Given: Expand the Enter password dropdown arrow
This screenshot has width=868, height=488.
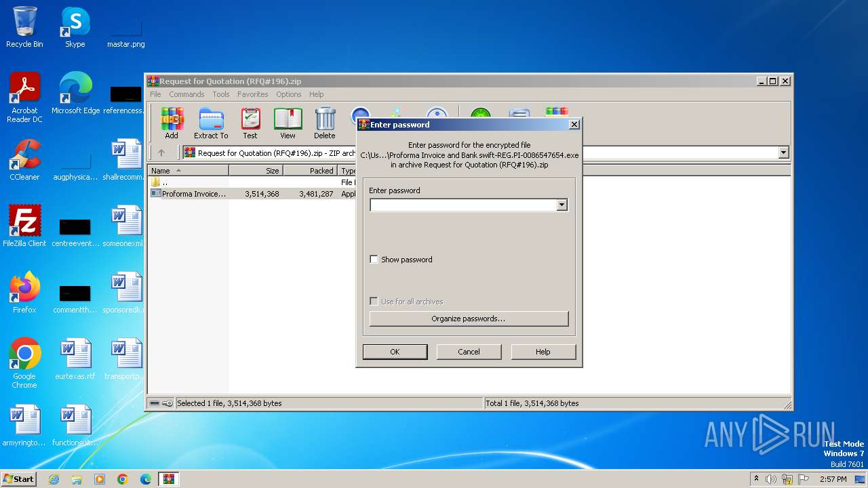Looking at the screenshot, I should click(561, 205).
